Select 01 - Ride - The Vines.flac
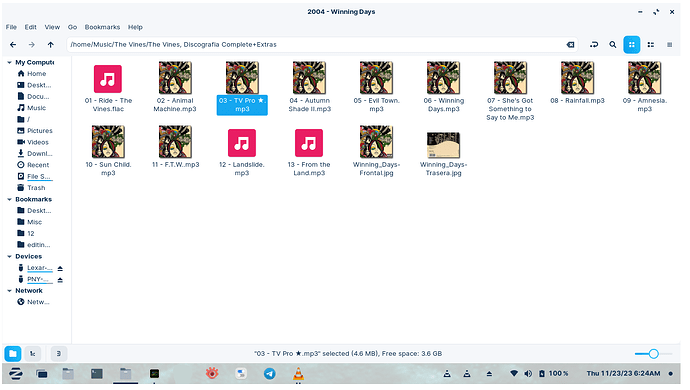Screen dimensions: 690x390 click(x=108, y=88)
